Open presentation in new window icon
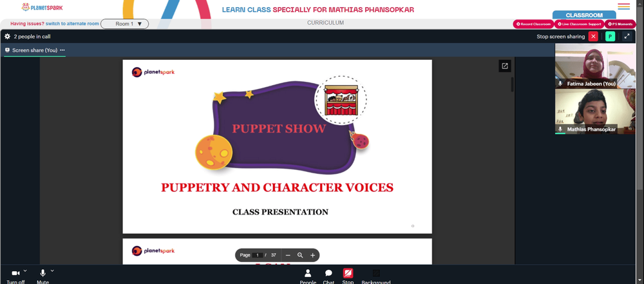This screenshot has width=644, height=284. tap(505, 66)
